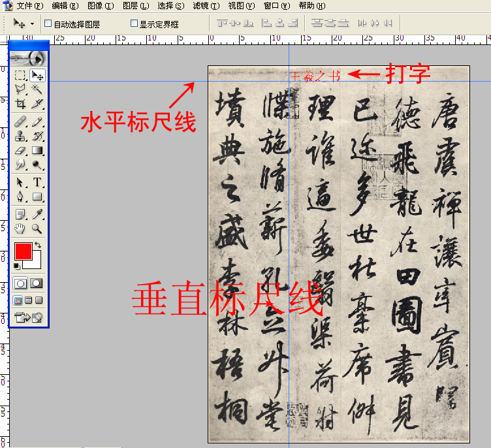491x448 pixels.
Task: Open the 编辑(E) menu
Action: [65, 6]
